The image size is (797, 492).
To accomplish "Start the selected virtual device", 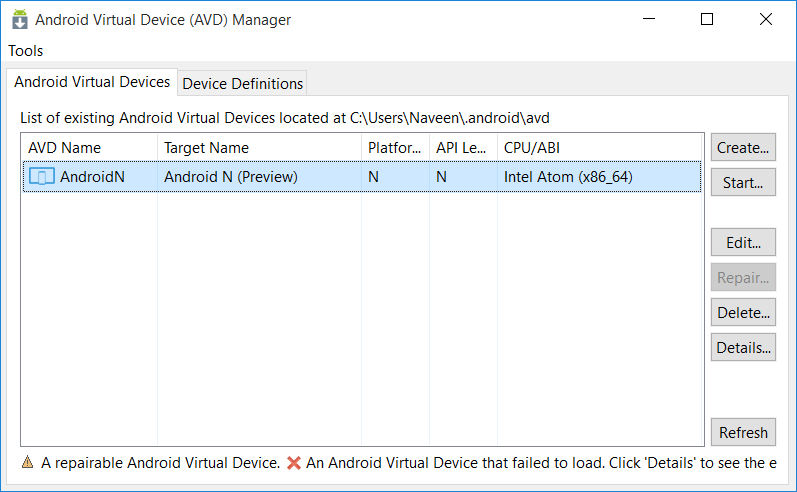I will pyautogui.click(x=743, y=182).
